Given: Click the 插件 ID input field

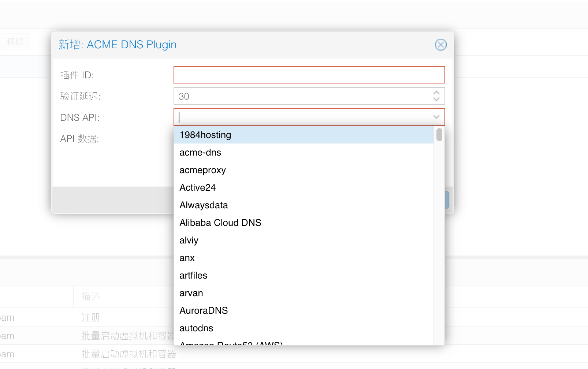Looking at the screenshot, I should [309, 75].
